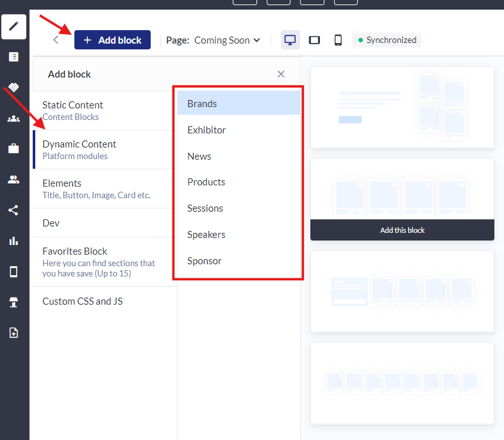
Task: Select the eight-small-cards block layout thumbnail
Action: pyautogui.click(x=402, y=383)
